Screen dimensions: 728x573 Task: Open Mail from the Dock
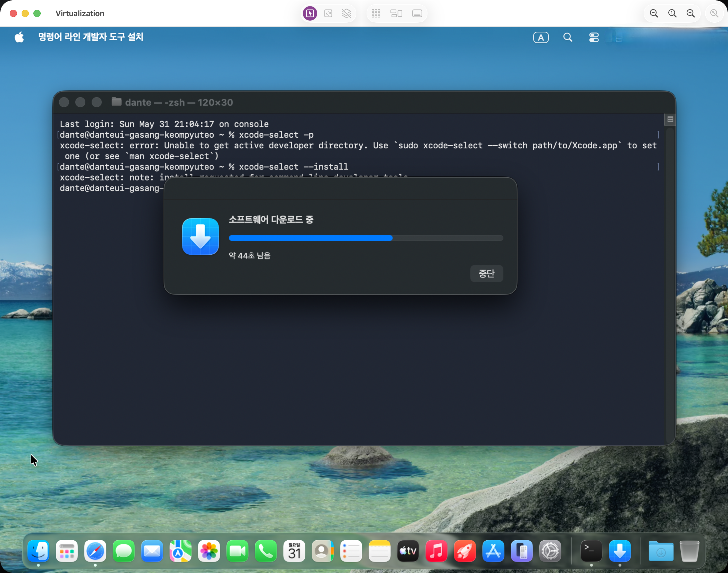coord(152,551)
